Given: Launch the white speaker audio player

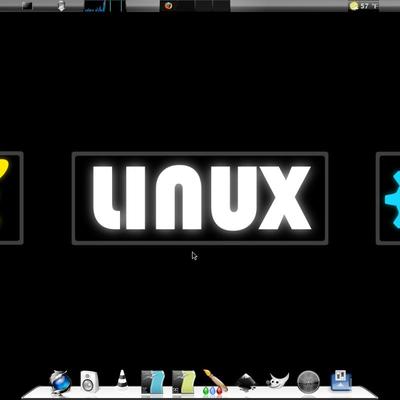Looking at the screenshot, I should 90,381.
